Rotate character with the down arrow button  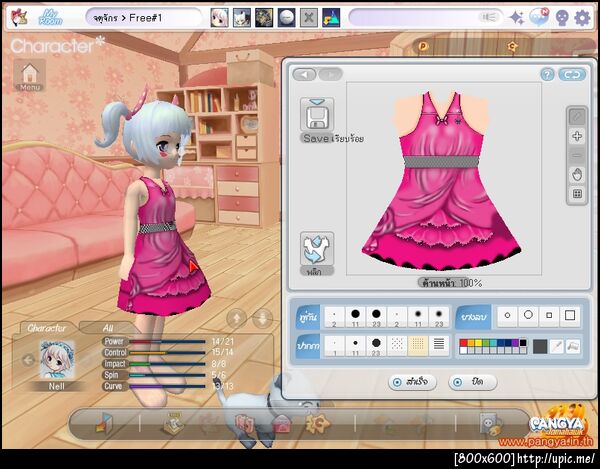262,318
